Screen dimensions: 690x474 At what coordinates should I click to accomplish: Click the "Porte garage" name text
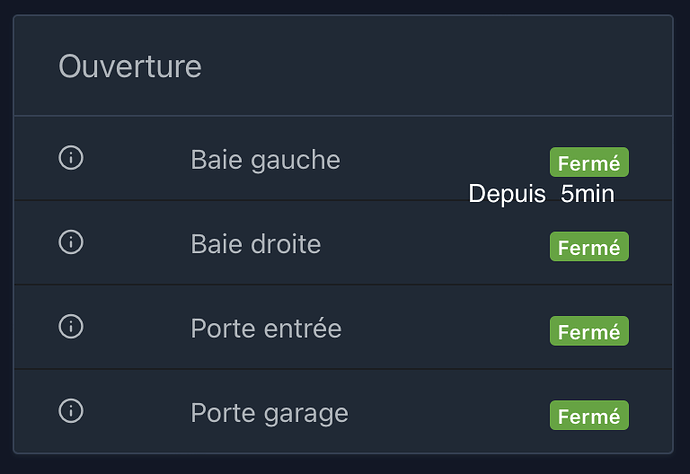click(269, 412)
